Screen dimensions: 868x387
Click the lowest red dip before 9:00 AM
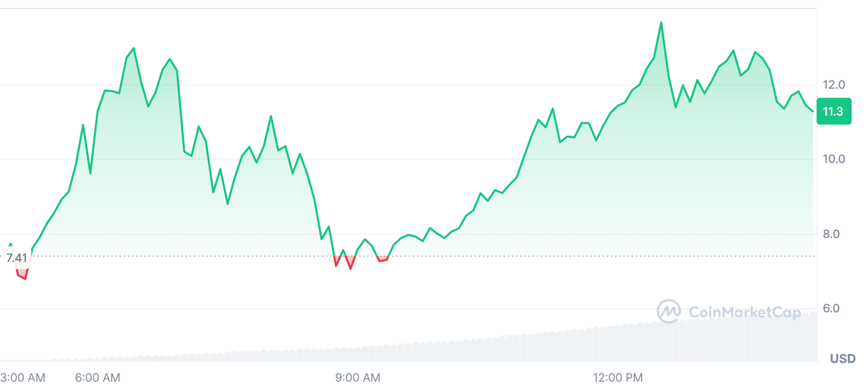(x=351, y=269)
